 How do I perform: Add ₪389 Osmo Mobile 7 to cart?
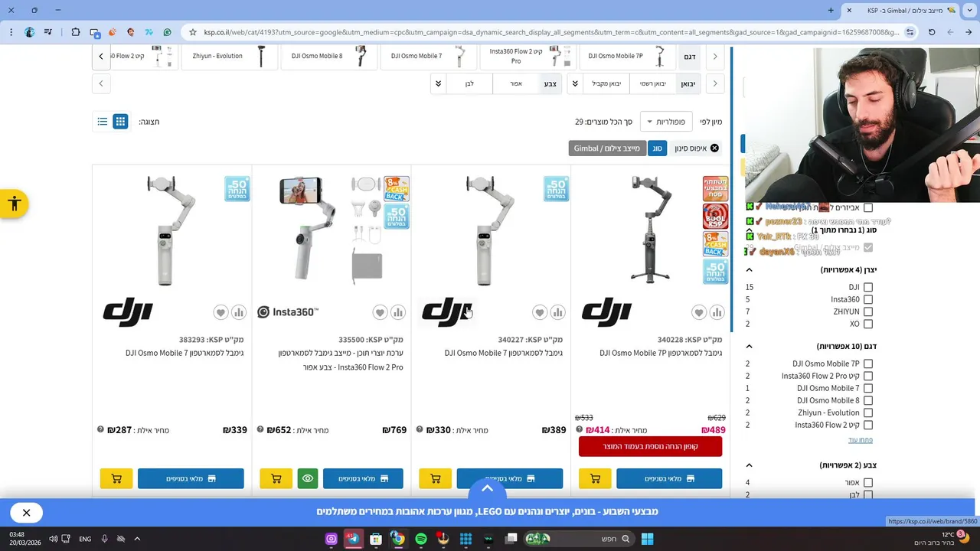coord(436,478)
